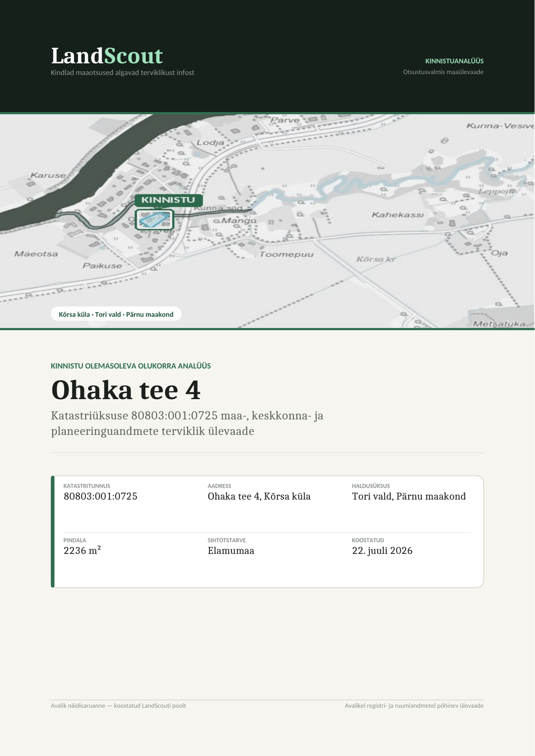Click the LandScout logo title

pyautogui.click(x=107, y=56)
